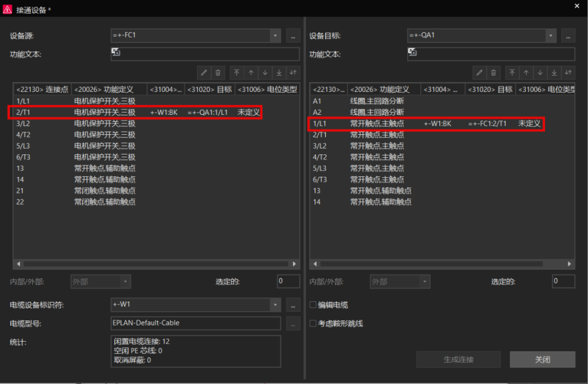
Task: Click move-up arrow above target table
Action: tap(526, 73)
